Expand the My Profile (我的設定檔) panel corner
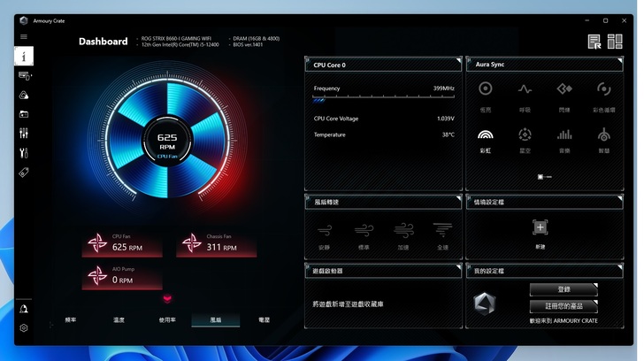The width and height of the screenshot is (644, 361). tap(620, 267)
